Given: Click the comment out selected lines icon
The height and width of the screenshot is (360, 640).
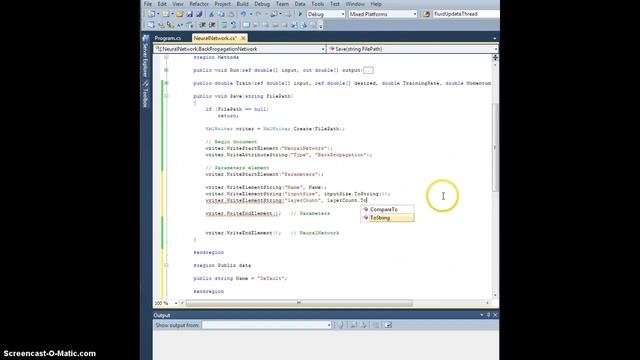Looking at the screenshot, I should 224,25.
